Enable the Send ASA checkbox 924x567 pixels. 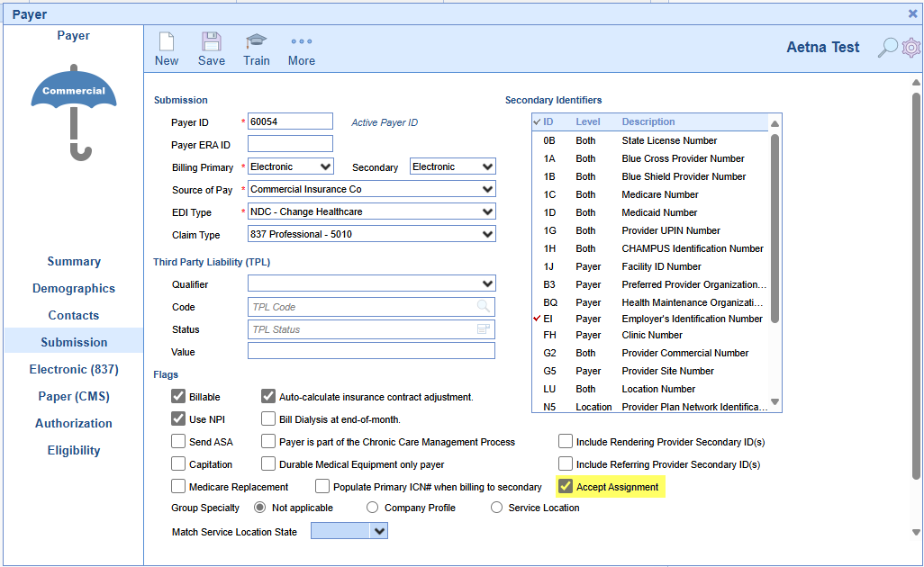178,442
